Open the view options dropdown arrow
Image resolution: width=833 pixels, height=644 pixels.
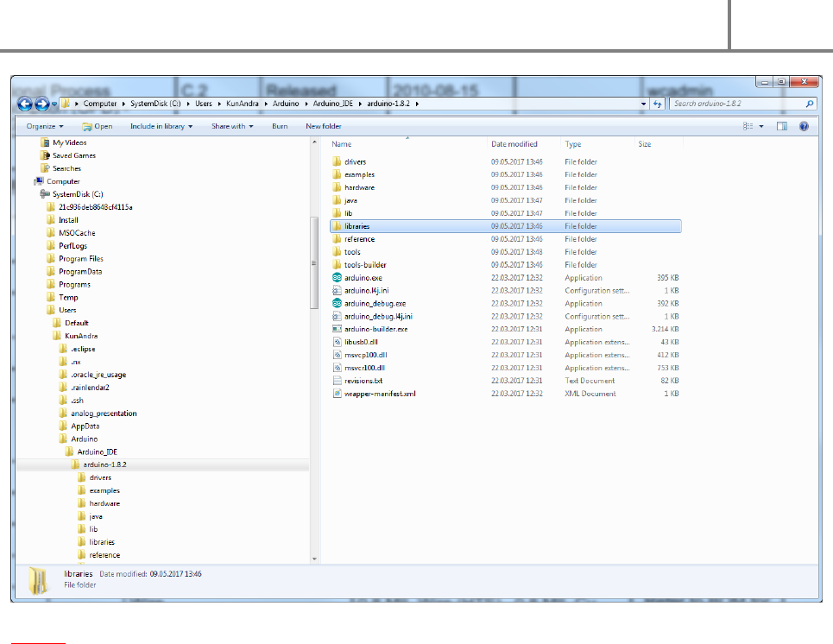(761, 126)
